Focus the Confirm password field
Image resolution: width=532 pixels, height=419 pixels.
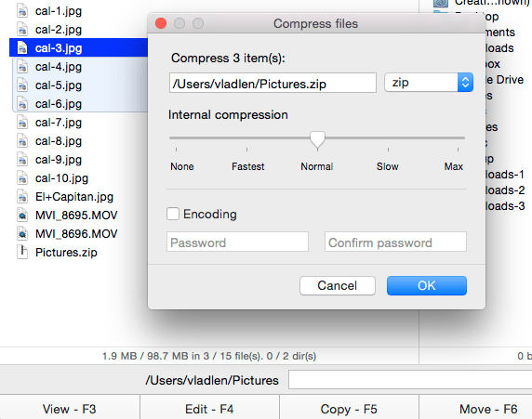pos(395,242)
